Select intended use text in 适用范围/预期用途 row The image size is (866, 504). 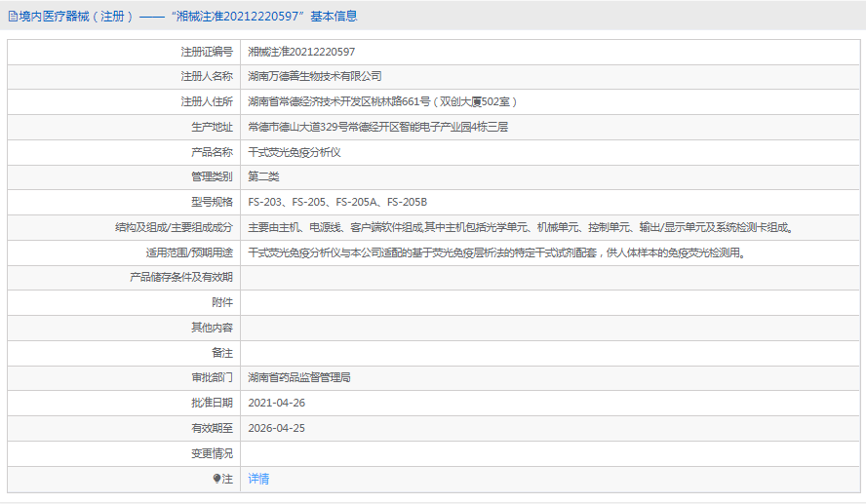(497, 252)
